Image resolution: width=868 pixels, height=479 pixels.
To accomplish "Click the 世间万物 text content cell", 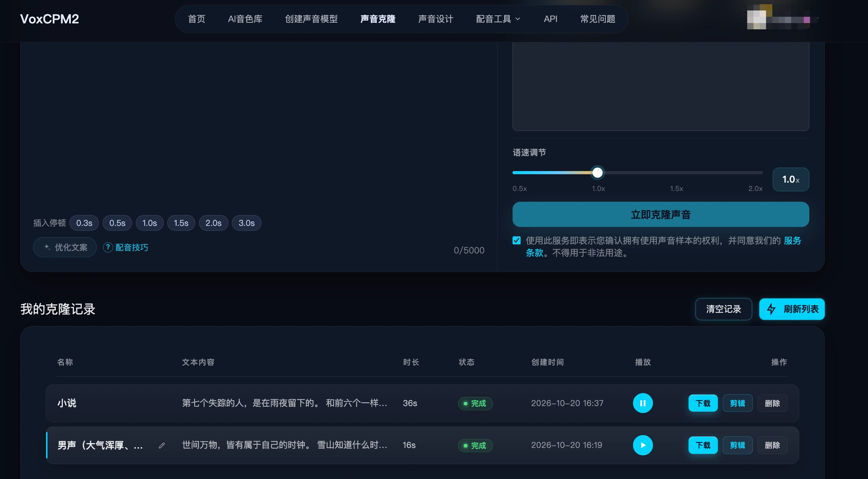I will [x=285, y=445].
